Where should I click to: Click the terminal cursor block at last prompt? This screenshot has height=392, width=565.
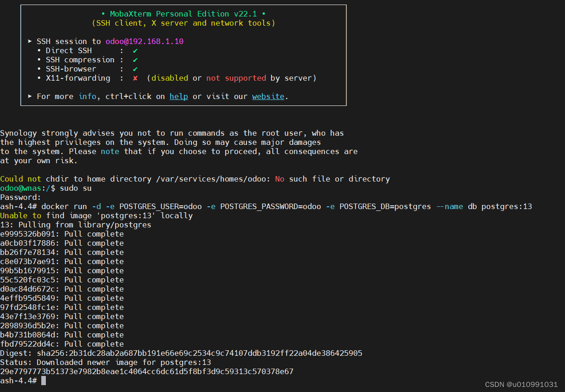click(x=44, y=381)
